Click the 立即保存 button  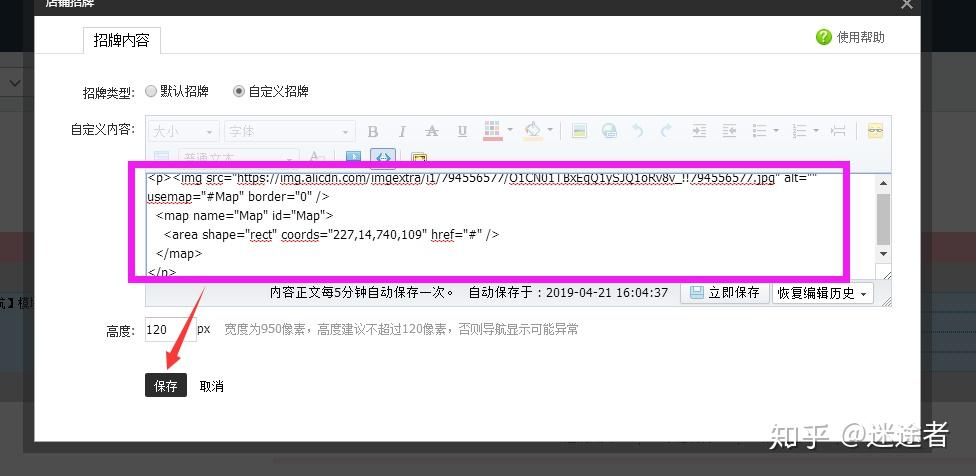[725, 293]
